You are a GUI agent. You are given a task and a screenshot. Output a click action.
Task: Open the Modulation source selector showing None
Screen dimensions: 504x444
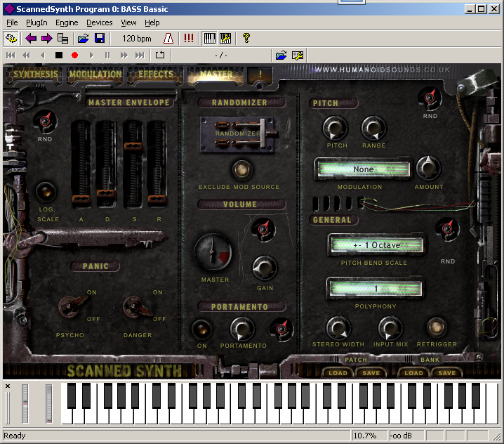tap(363, 169)
